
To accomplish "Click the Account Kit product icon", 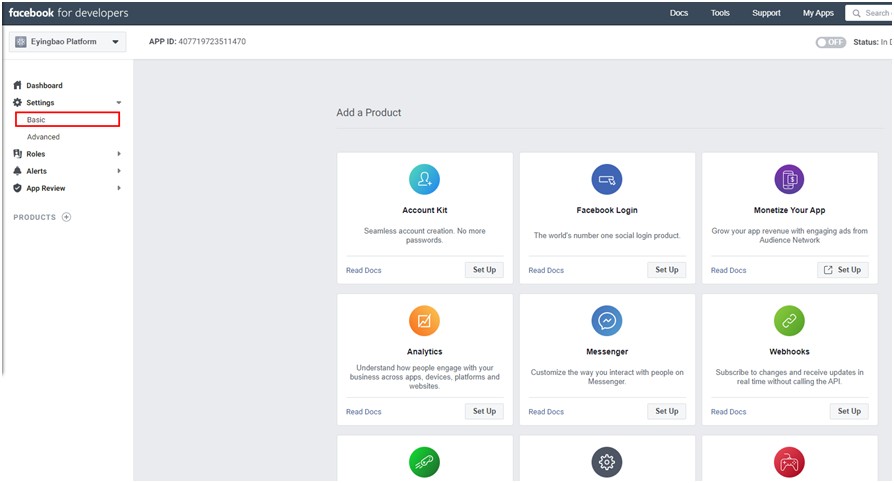I will (x=424, y=179).
